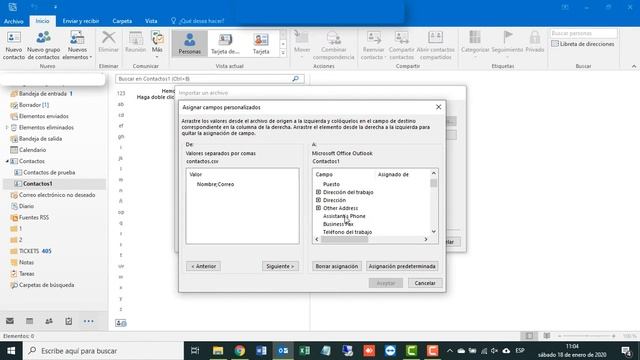The height and width of the screenshot is (360, 640).
Task: Open Bandeja de entrada folder
Action: (x=43, y=94)
